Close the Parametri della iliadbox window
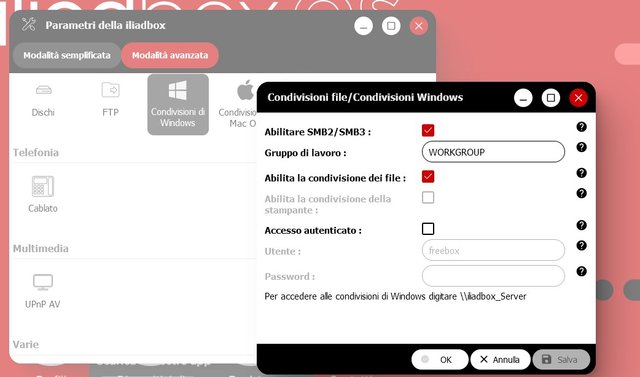Viewport: 640px width, 377px height. point(419,26)
